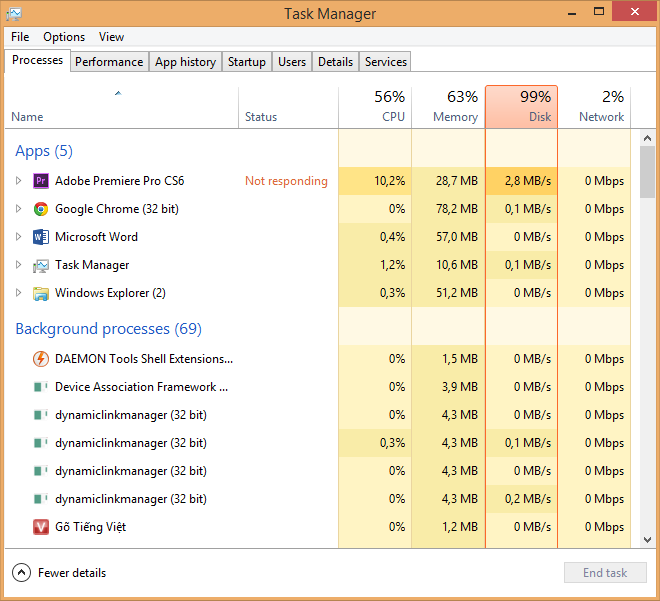The width and height of the screenshot is (660, 601).
Task: Sort by the Disk column header
Action: coord(522,107)
